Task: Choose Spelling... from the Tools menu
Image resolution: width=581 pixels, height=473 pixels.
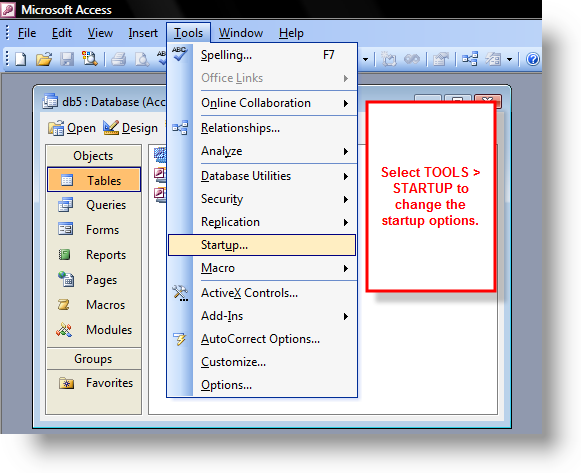Action: pos(262,55)
